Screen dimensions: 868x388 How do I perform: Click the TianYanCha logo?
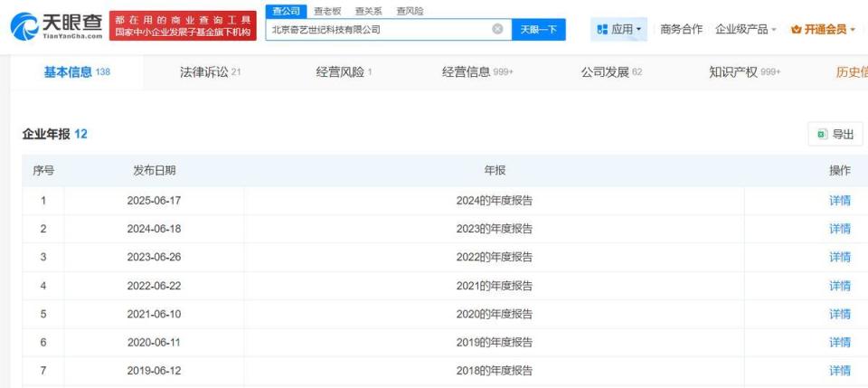(56, 26)
